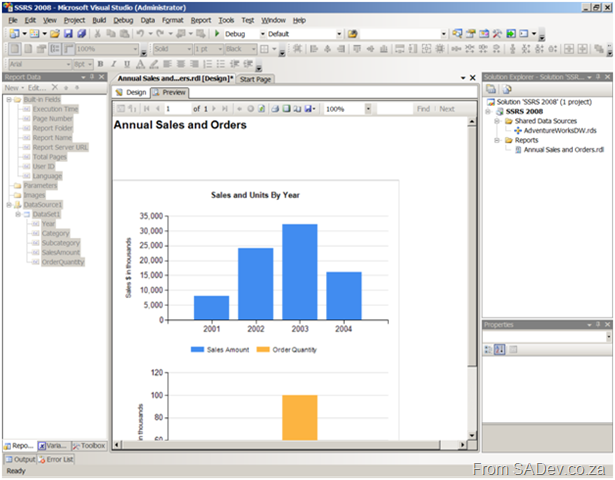Image resolution: width=615 pixels, height=480 pixels.
Task: Toggle Underline formatting button
Action: (127, 64)
